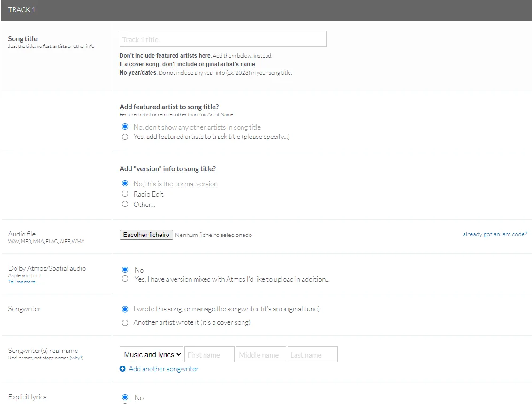This screenshot has height=404, width=532.
Task: Click the 'Songwriter(s) real name' label
Action: click(43, 351)
